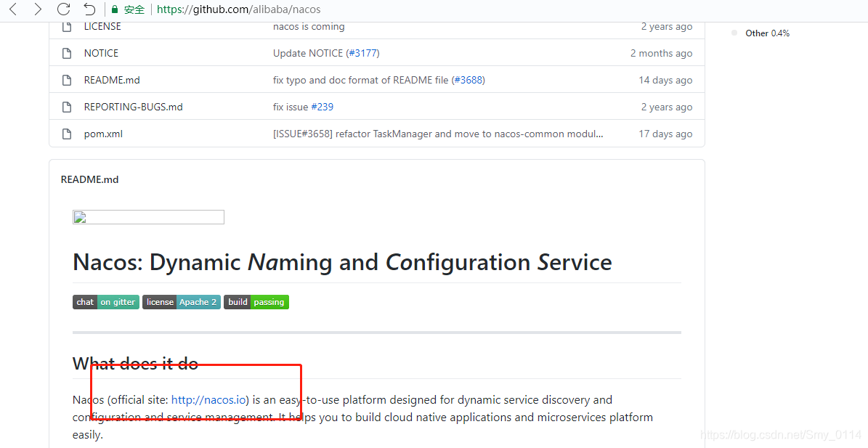Image resolution: width=868 pixels, height=448 pixels.
Task: Click the broken logo image in the README
Action: [148, 217]
